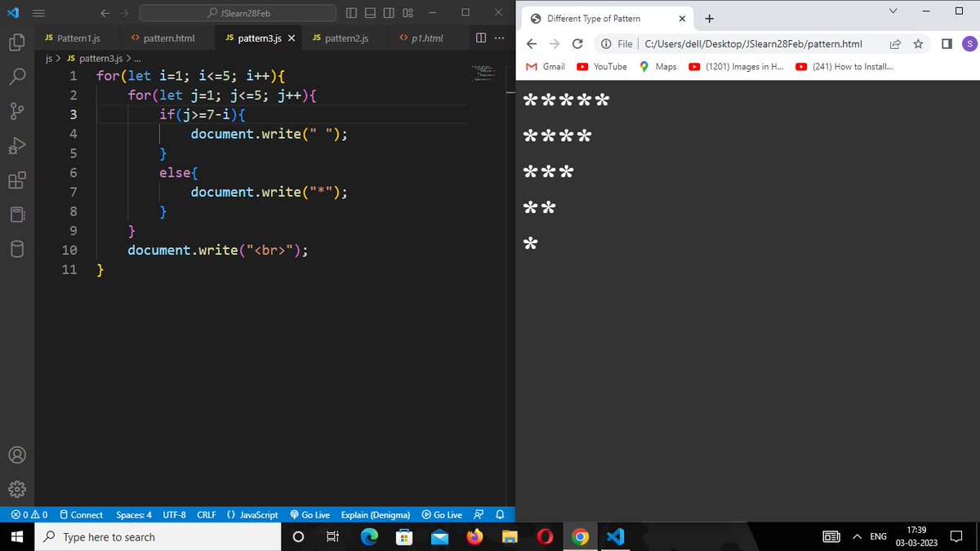Change end of line sequence CRLF
This screenshot has height=551, width=980.
point(207,515)
